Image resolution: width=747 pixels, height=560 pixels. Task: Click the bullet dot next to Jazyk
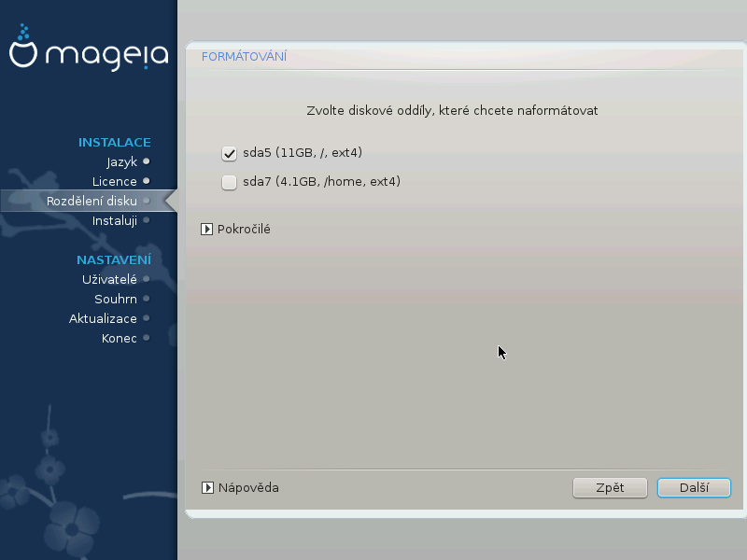(147, 161)
